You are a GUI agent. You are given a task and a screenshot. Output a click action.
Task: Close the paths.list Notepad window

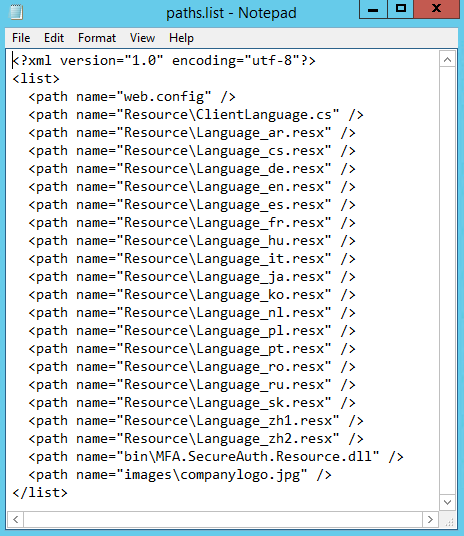pos(436,9)
